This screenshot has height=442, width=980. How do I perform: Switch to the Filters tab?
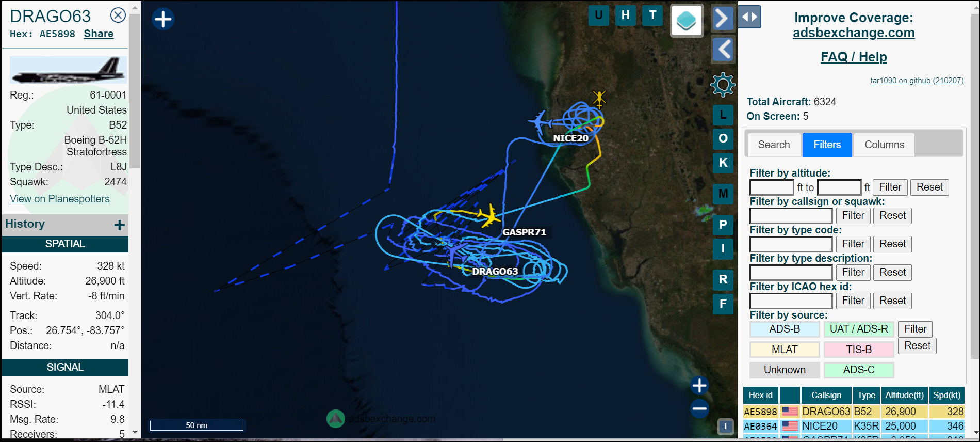click(827, 145)
